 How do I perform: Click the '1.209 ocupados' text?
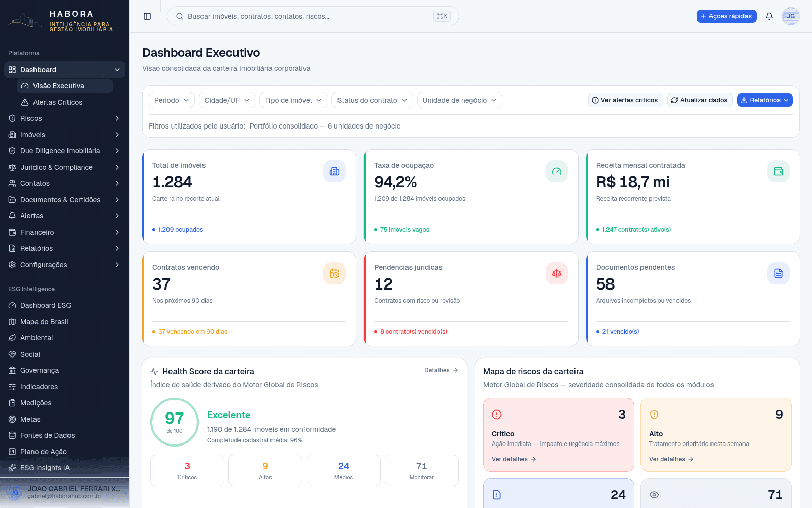(x=181, y=230)
